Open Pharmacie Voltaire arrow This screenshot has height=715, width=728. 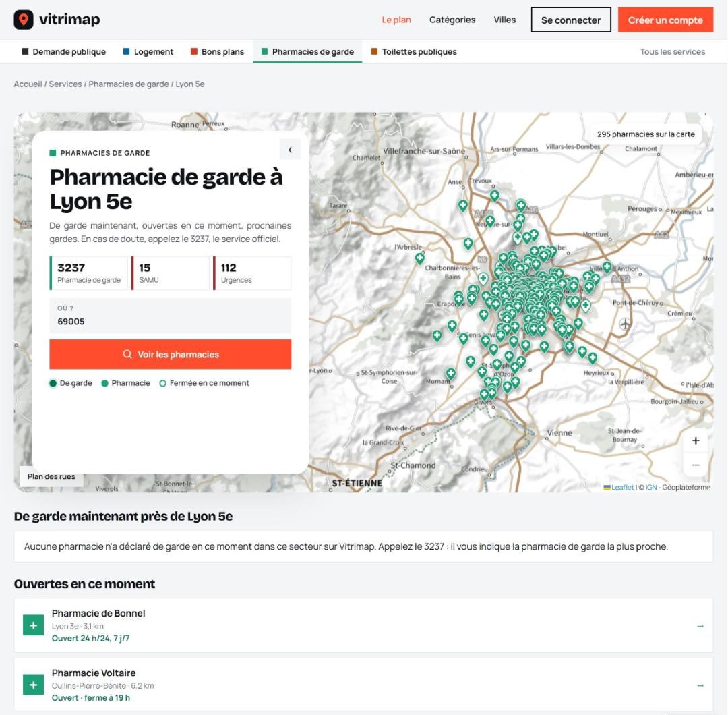[x=700, y=686]
